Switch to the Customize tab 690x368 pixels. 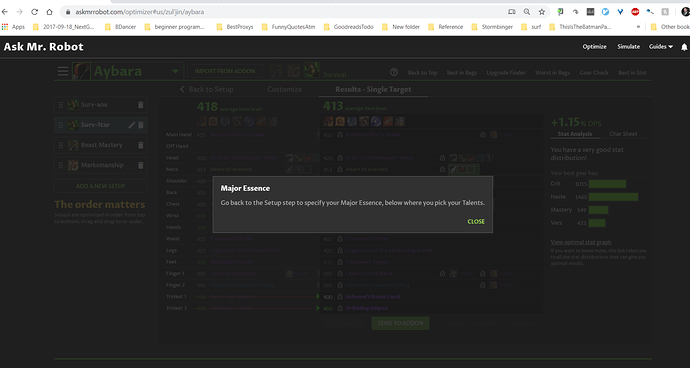click(x=284, y=89)
